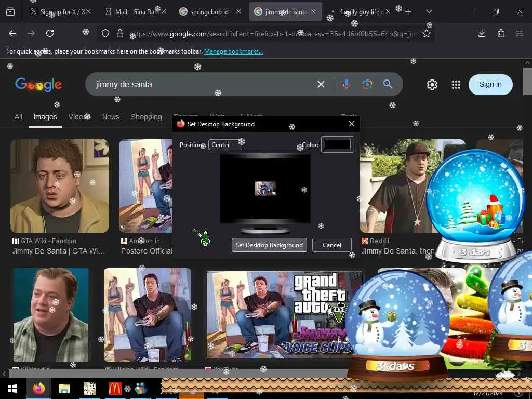Screen dimensions: 532x399
Task: Switch to the family guy life tab
Action: pos(362,11)
